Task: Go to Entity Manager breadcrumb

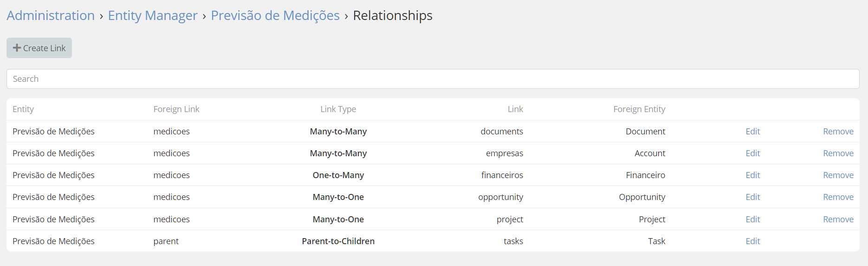Action: point(153,16)
